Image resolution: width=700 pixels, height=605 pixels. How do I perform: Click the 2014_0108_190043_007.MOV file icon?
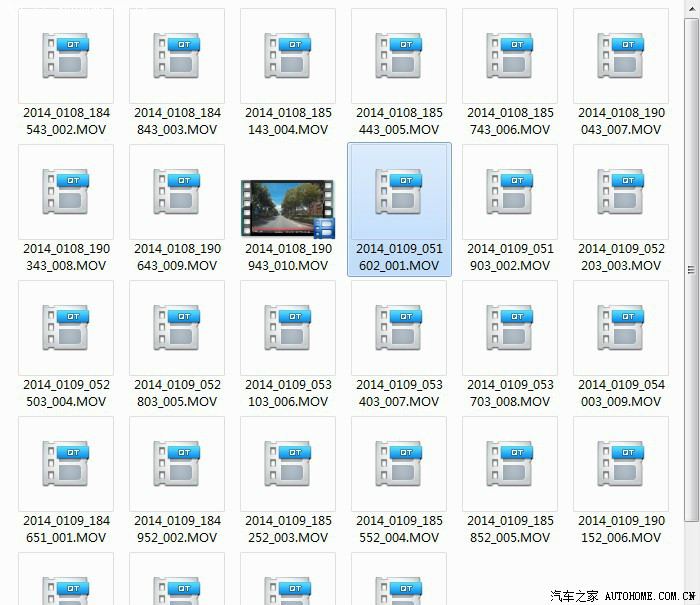[621, 56]
